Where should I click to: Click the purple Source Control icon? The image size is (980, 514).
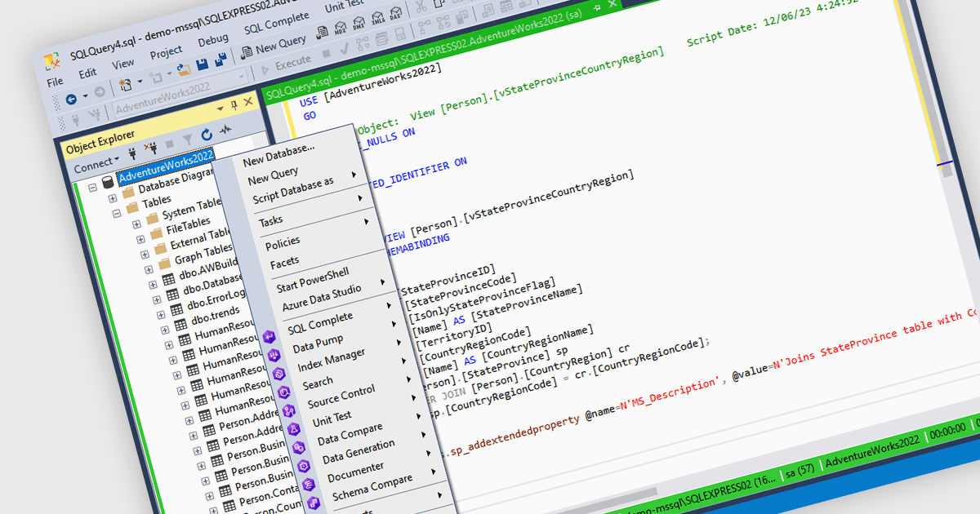tap(290, 411)
